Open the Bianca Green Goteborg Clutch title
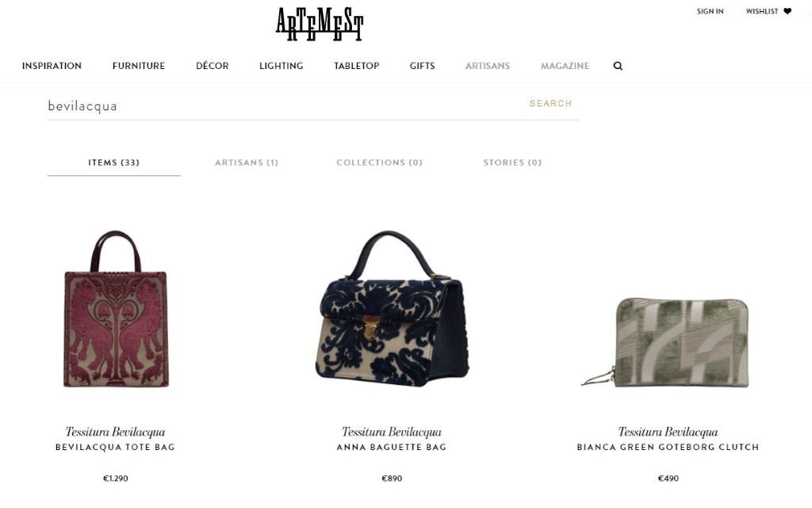Image resolution: width=812 pixels, height=508 pixels. (668, 447)
